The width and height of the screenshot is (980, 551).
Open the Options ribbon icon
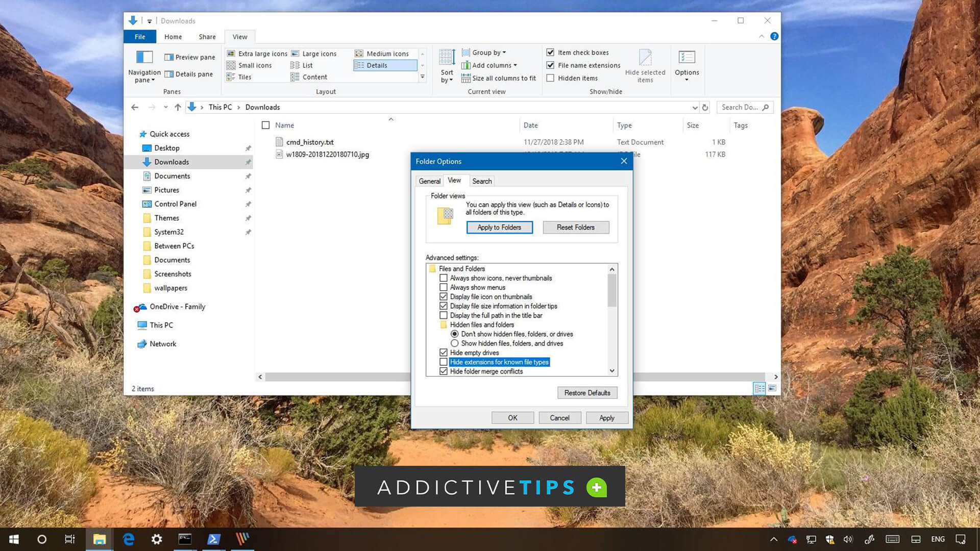(x=687, y=57)
